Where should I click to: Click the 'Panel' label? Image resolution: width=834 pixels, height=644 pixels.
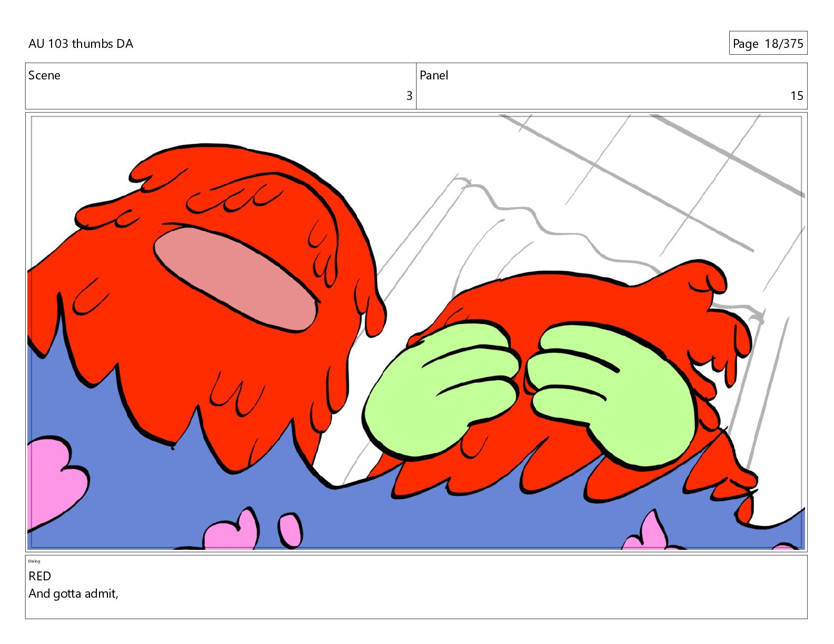[434, 75]
